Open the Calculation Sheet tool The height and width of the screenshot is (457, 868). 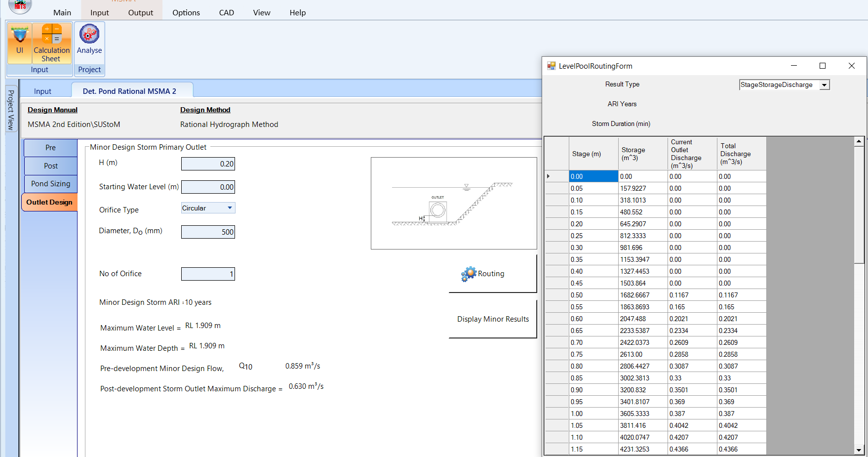[x=52, y=43]
